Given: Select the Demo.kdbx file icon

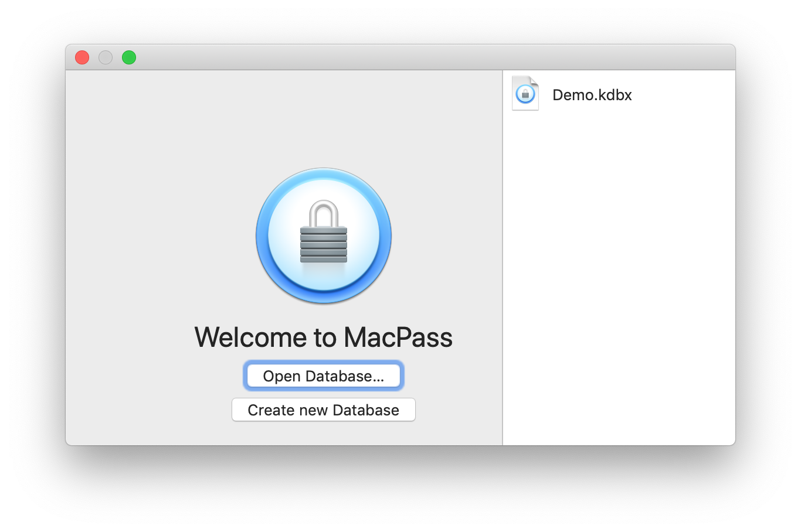Looking at the screenshot, I should click(x=525, y=93).
